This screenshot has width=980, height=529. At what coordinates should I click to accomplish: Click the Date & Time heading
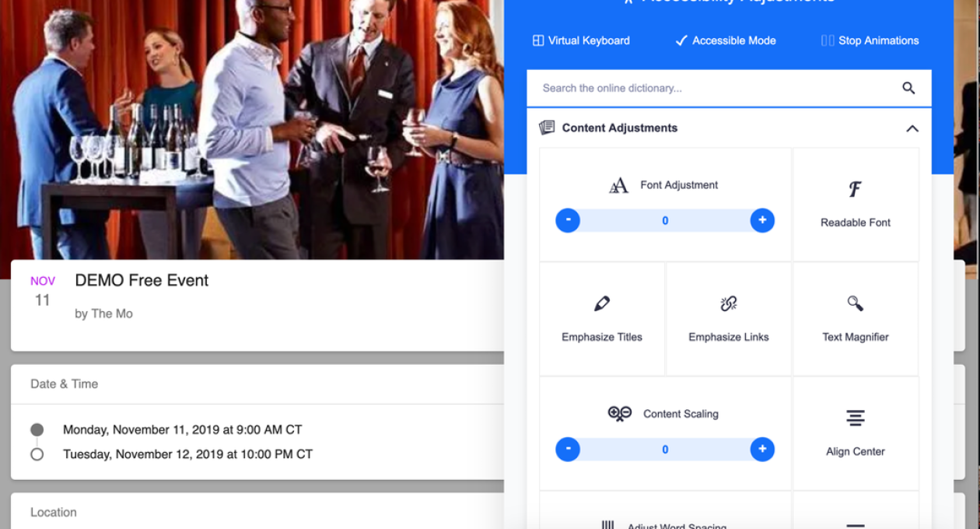(64, 384)
